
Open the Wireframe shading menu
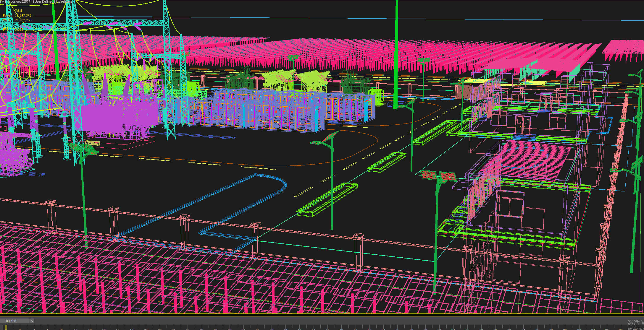coord(65,2)
